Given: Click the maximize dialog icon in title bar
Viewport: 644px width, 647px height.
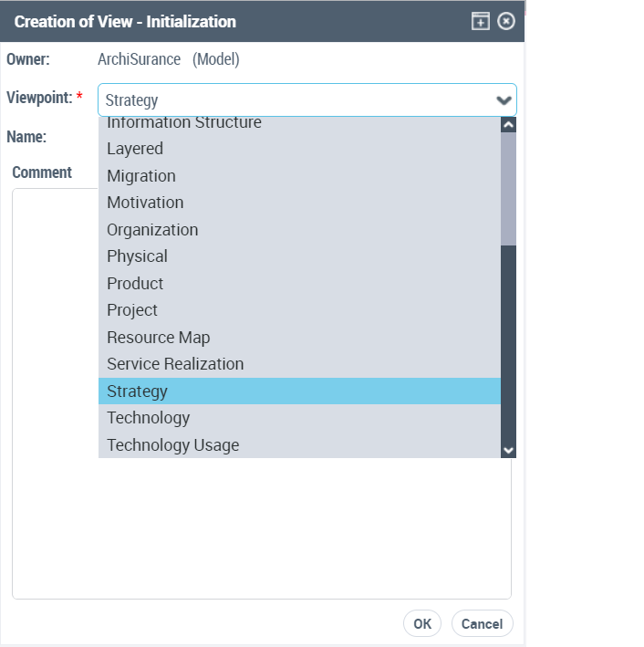Looking at the screenshot, I should 480,21.
